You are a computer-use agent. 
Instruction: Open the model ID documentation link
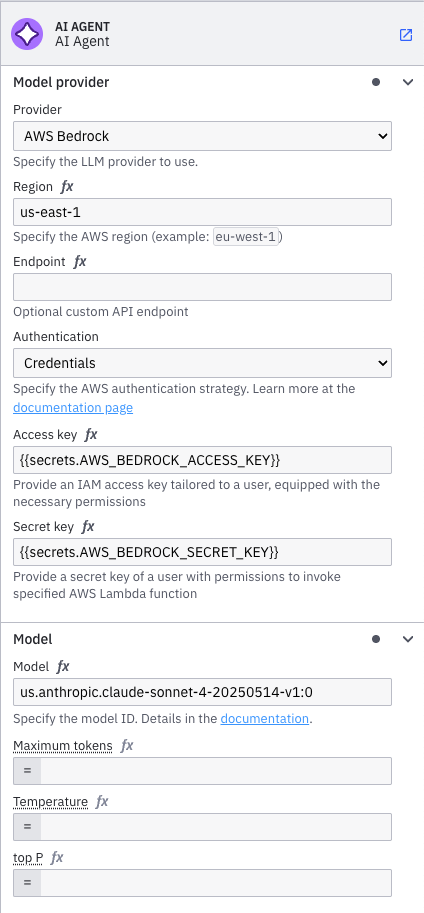(264, 719)
